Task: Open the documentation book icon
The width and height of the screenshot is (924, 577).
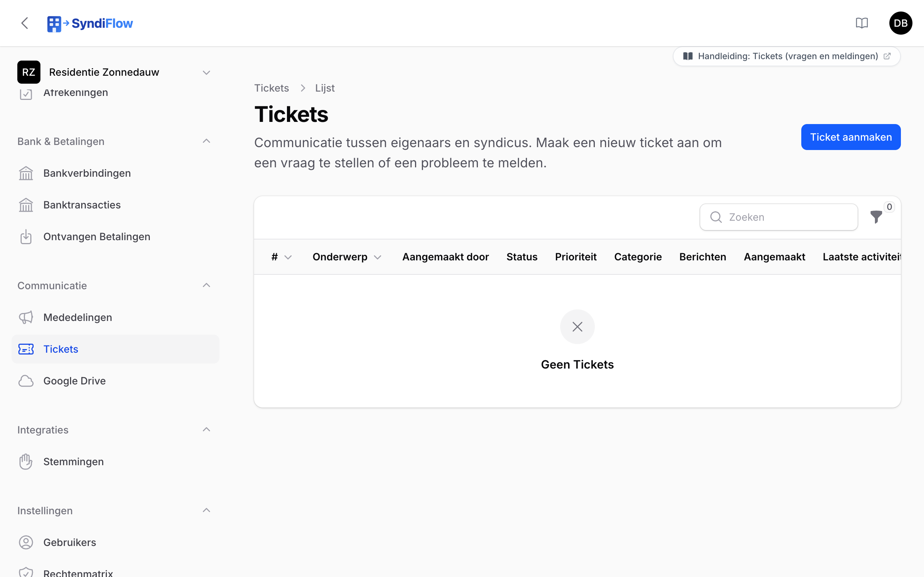Action: 862,23
